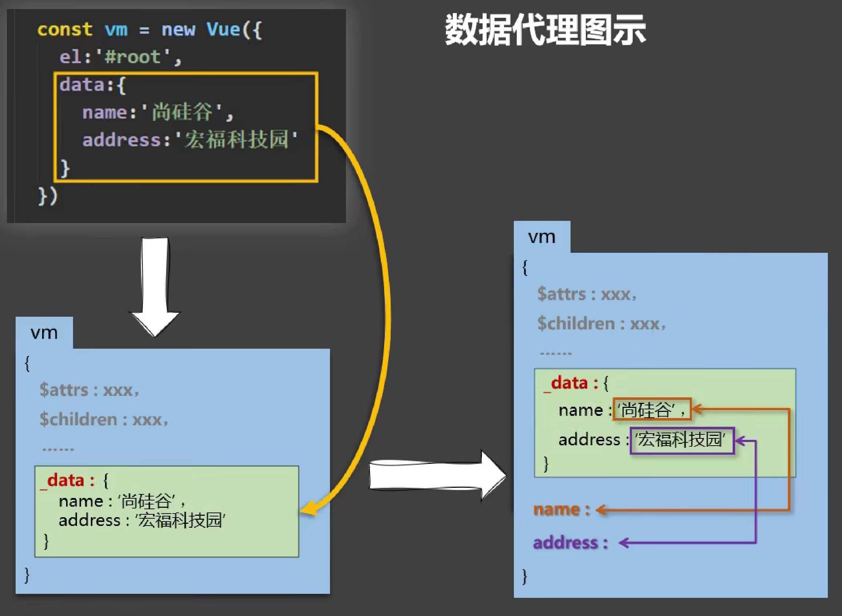Click the code line const vm = new Vue({

(x=150, y=29)
